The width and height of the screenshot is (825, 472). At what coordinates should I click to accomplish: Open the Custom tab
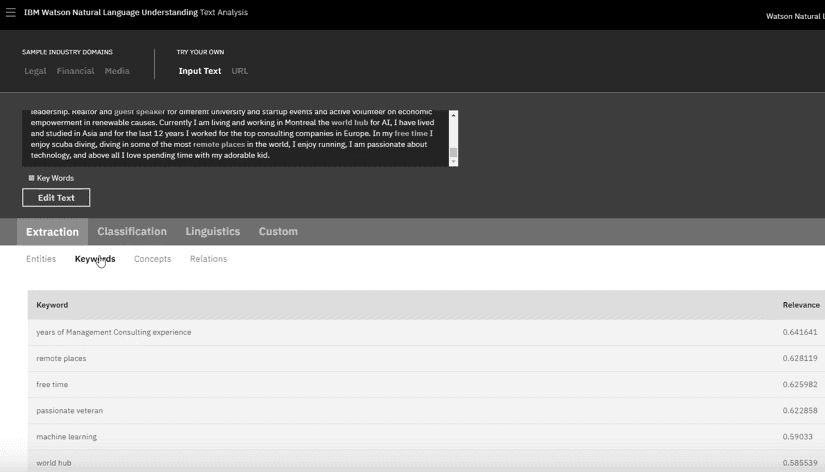pyautogui.click(x=278, y=232)
